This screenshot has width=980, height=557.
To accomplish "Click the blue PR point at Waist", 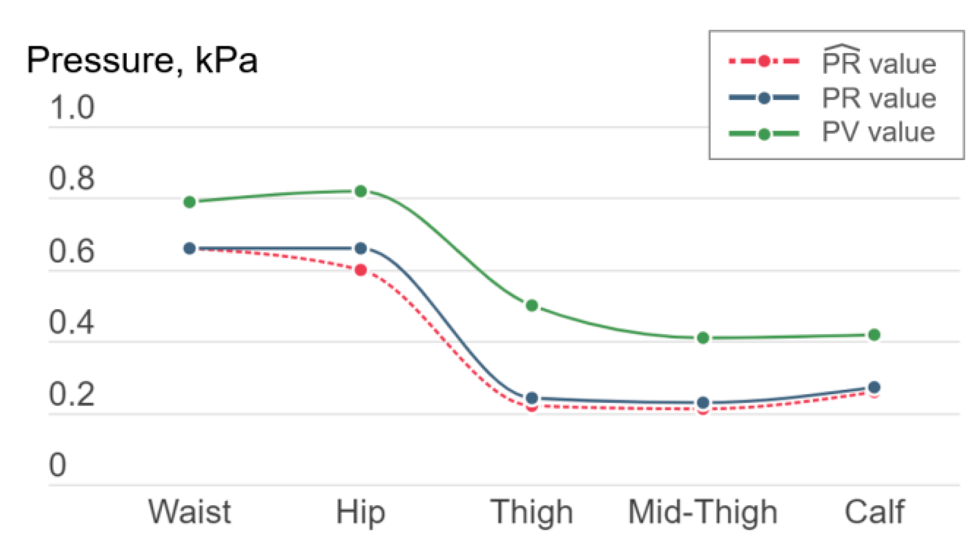I will 189,248.
